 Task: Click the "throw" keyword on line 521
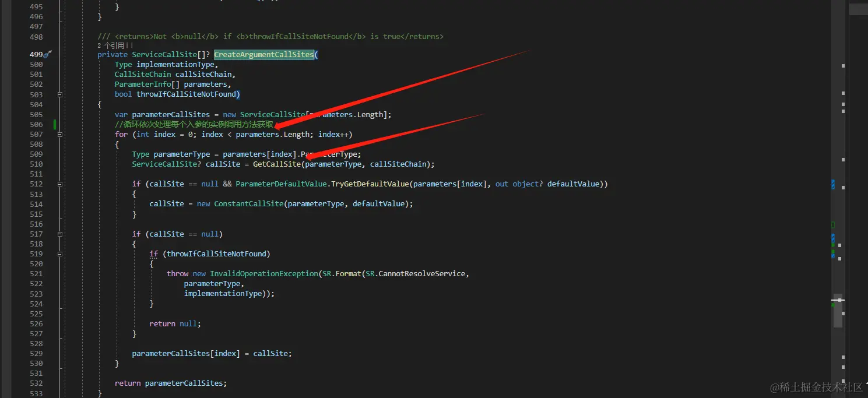(x=178, y=274)
